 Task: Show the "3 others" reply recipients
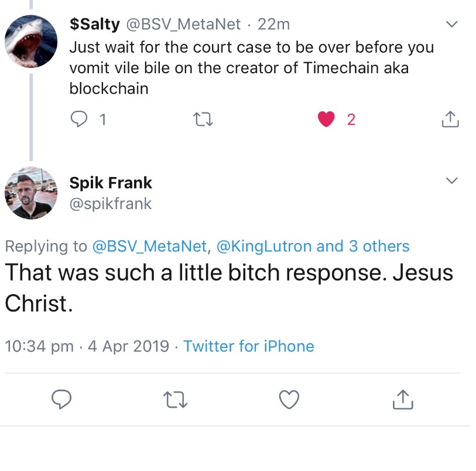[379, 246]
